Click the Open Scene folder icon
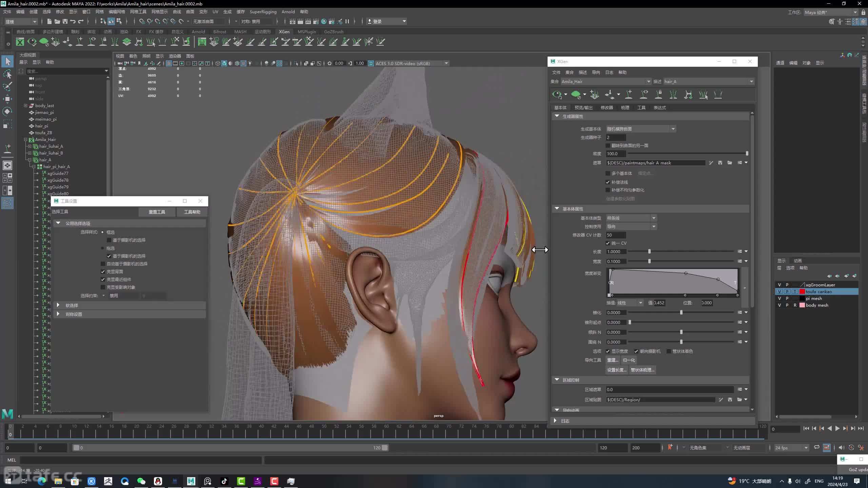This screenshot has height=488, width=868. coord(57,21)
